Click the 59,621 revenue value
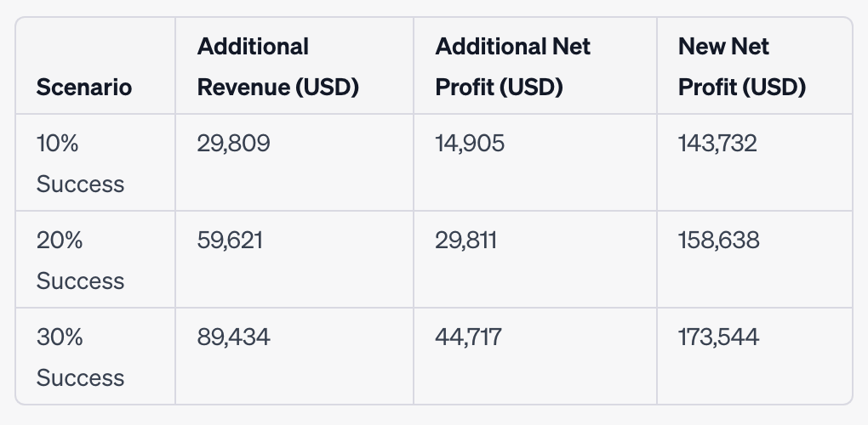 point(230,241)
